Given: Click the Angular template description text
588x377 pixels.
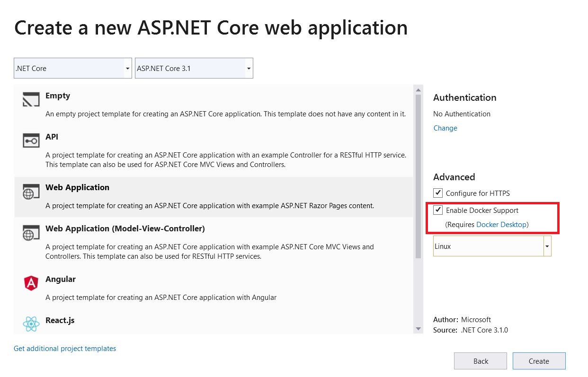Looking at the screenshot, I should tap(161, 298).
